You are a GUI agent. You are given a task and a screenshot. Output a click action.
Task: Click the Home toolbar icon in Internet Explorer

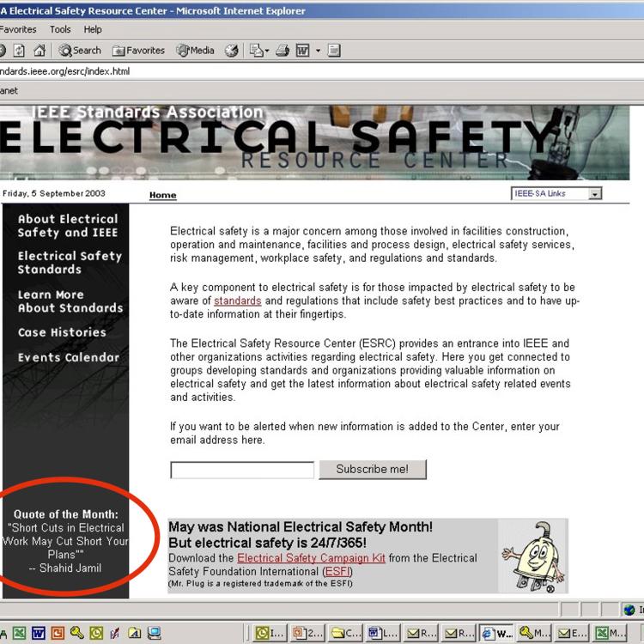[39, 51]
